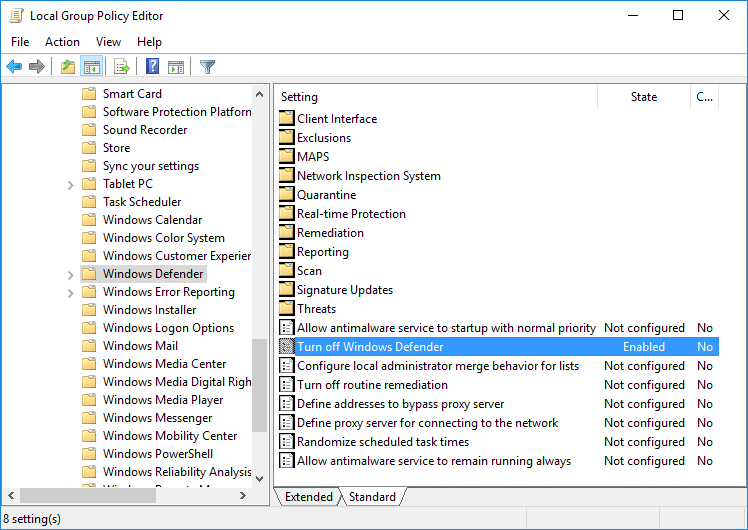Screen dimensions: 748x530
Task: Click the Windows Defender tree folder icon
Action: [x=89, y=274]
